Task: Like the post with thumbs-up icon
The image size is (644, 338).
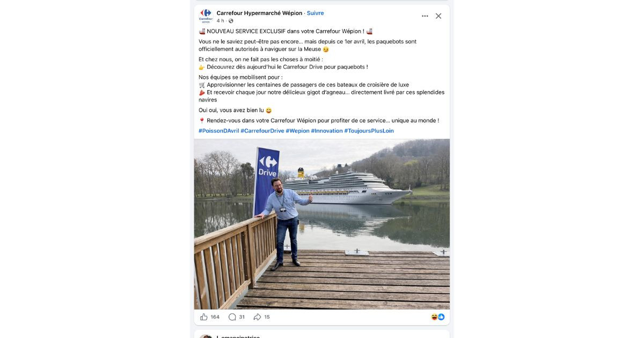Action: [x=204, y=317]
